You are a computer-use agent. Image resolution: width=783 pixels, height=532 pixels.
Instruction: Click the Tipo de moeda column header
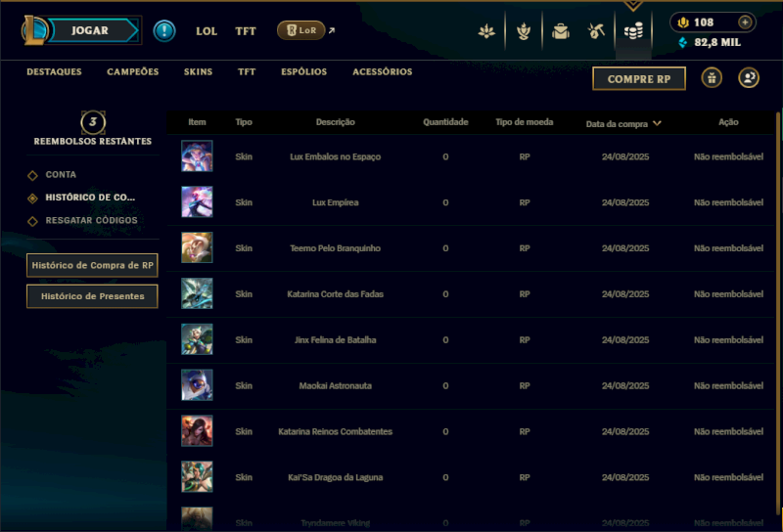click(x=525, y=122)
